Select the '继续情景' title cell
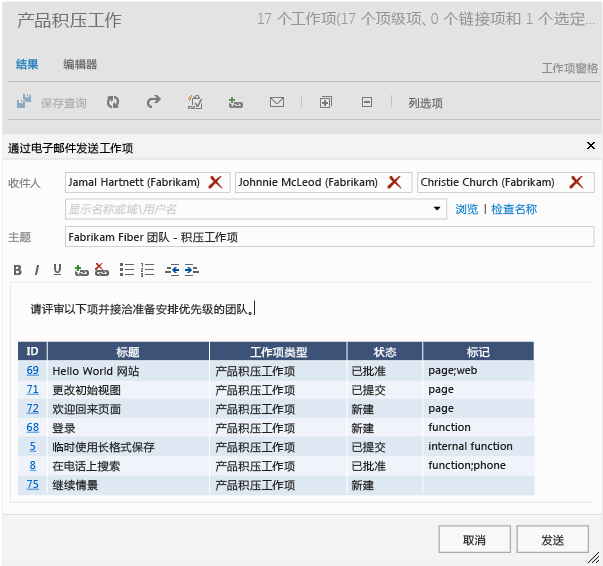Image resolution: width=603 pixels, height=566 pixels. coord(128,485)
